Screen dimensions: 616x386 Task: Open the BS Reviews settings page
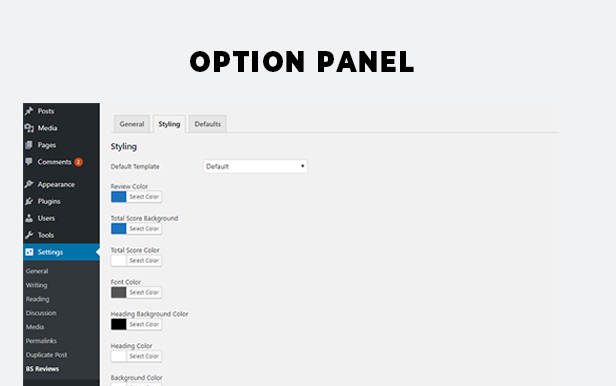click(42, 369)
